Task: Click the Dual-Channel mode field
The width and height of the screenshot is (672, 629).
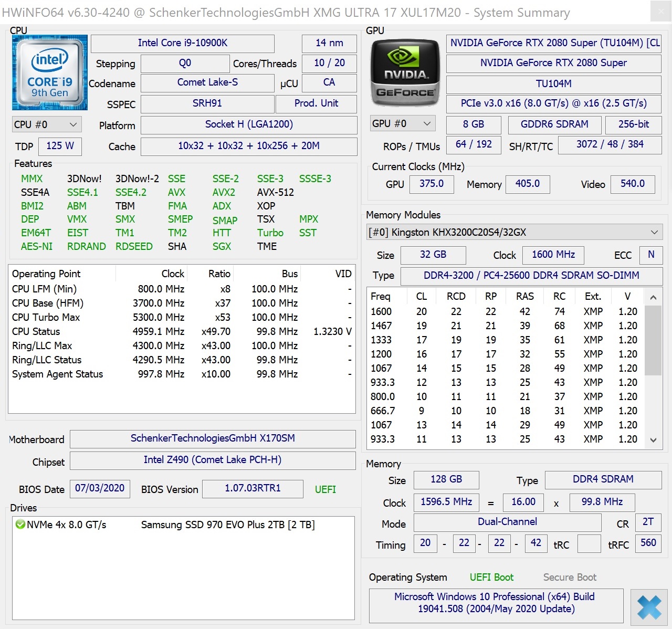Action: (507, 522)
